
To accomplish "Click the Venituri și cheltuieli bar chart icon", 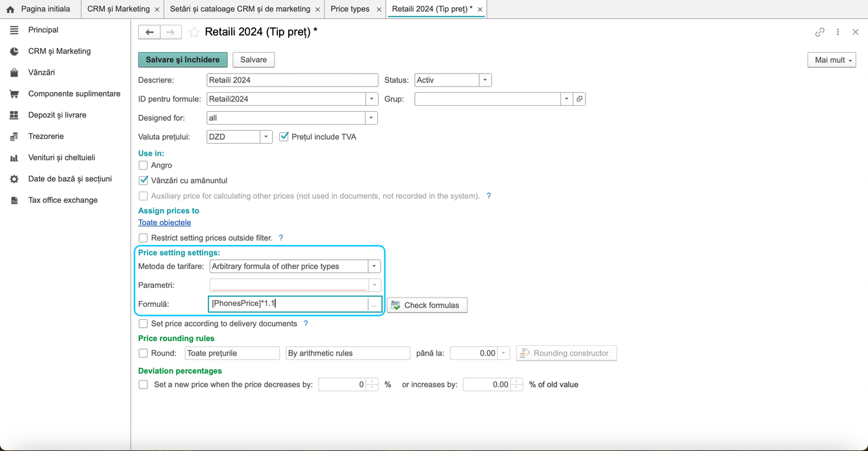I will (14, 158).
